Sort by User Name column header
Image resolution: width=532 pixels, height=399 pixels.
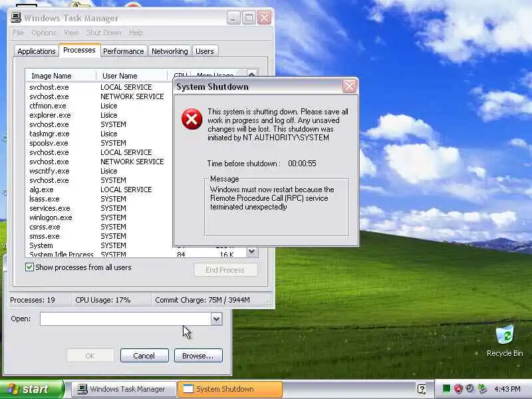click(132, 76)
